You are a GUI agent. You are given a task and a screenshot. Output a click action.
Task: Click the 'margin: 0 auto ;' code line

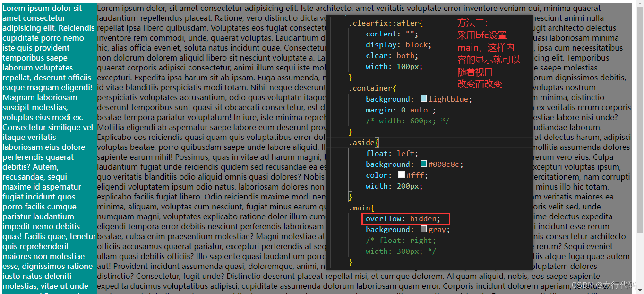[401, 110]
